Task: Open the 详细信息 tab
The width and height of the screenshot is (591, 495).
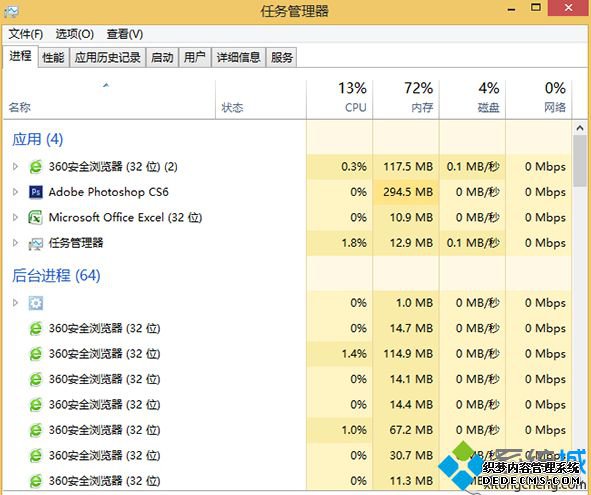Action: pyautogui.click(x=239, y=57)
